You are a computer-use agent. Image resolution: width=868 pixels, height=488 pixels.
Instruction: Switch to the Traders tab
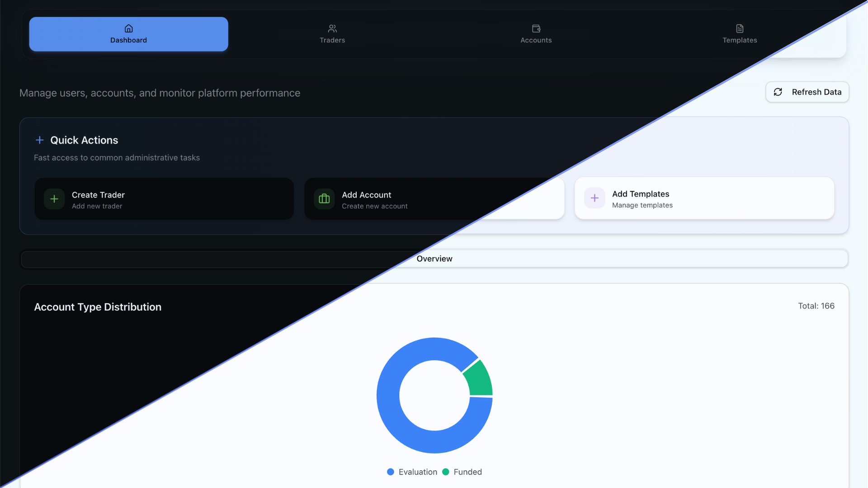tap(332, 34)
